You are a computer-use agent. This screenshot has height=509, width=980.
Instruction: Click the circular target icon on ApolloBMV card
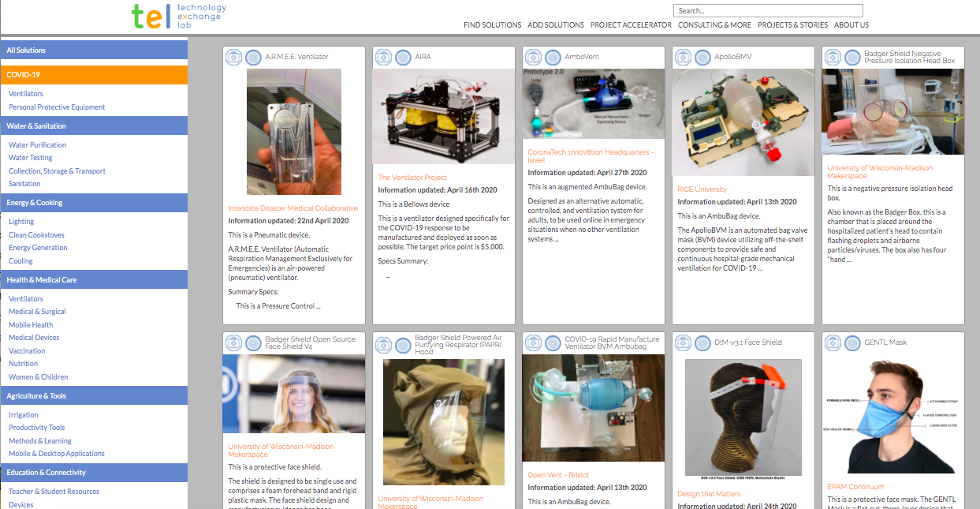pyautogui.click(x=702, y=57)
